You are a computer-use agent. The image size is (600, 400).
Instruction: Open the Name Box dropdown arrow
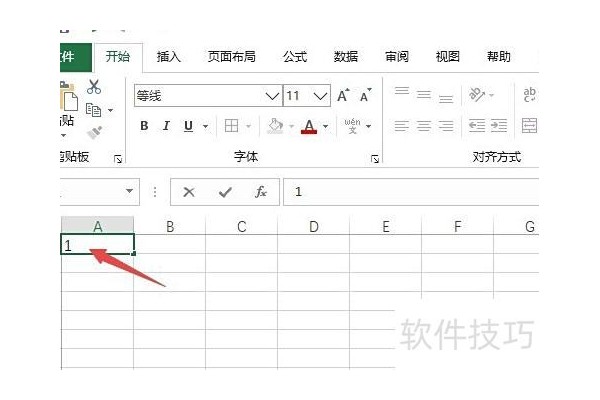(x=129, y=191)
